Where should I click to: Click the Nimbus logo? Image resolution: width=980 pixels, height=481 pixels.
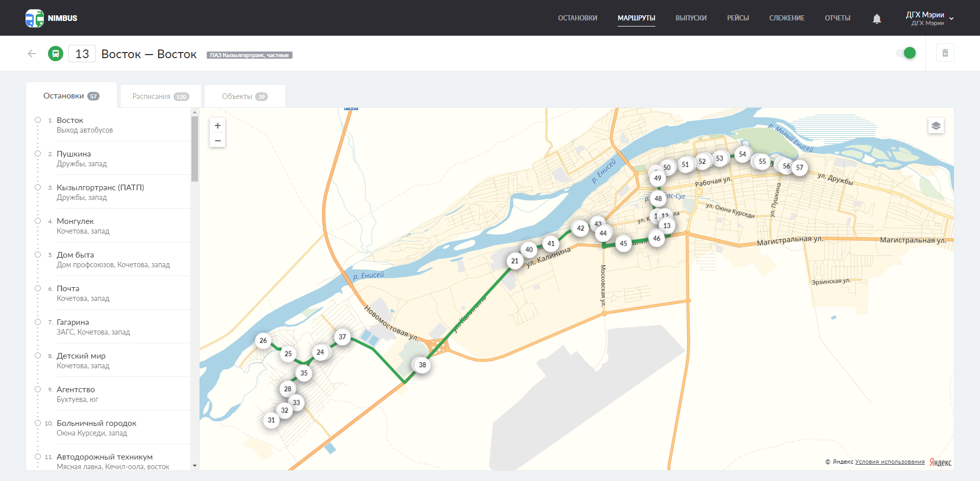(x=51, y=18)
